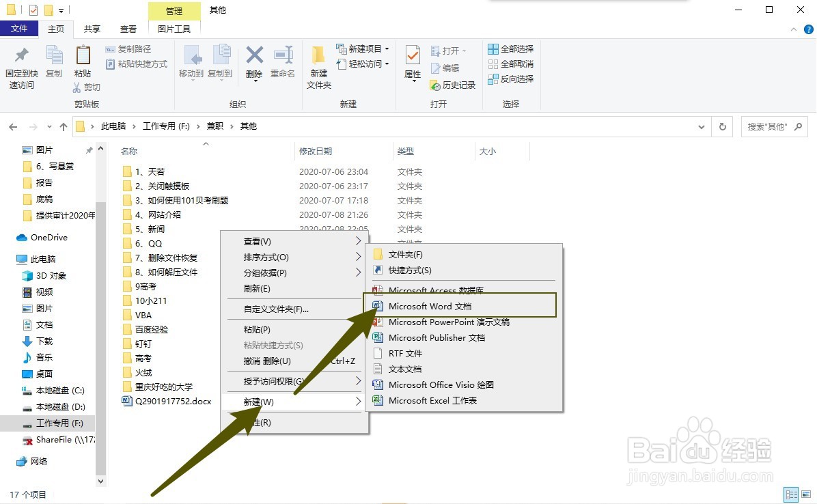This screenshot has width=817, height=504.
Task: Click the Rename (重命名) icon
Action: 283,55
